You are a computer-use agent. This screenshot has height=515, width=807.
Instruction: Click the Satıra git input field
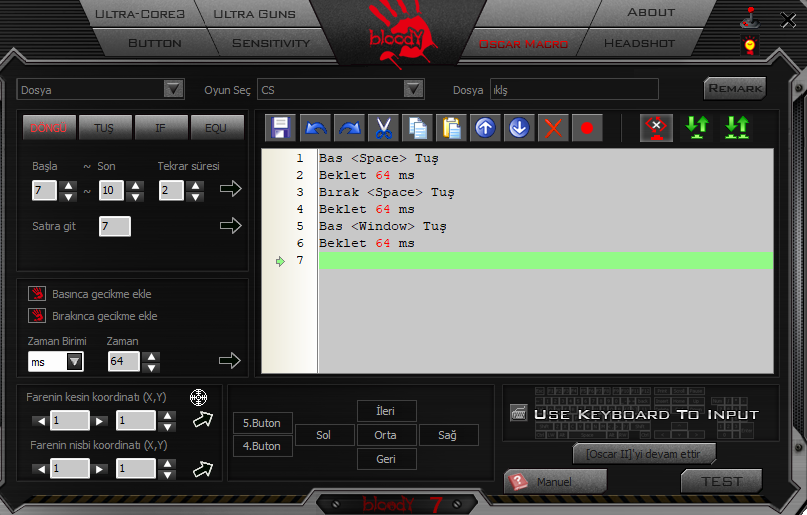click(x=114, y=226)
